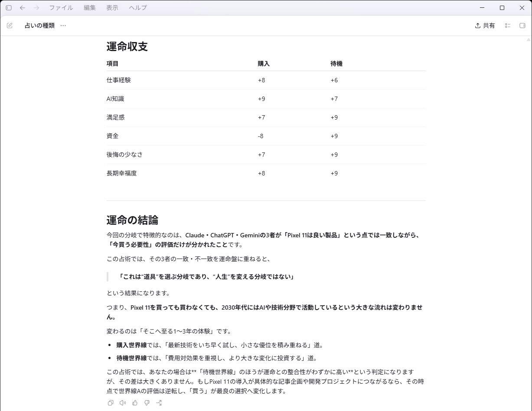Image resolution: width=532 pixels, height=411 pixels.
Task: Click the 運命の結論 heading
Action: click(132, 220)
